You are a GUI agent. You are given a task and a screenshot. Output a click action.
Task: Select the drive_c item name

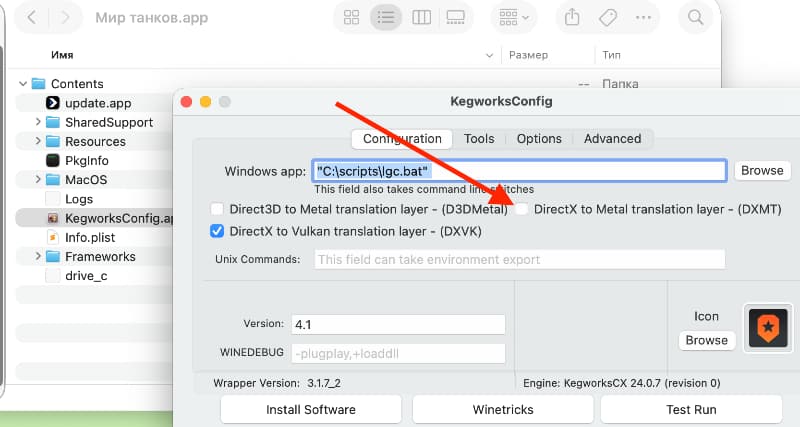pos(86,276)
